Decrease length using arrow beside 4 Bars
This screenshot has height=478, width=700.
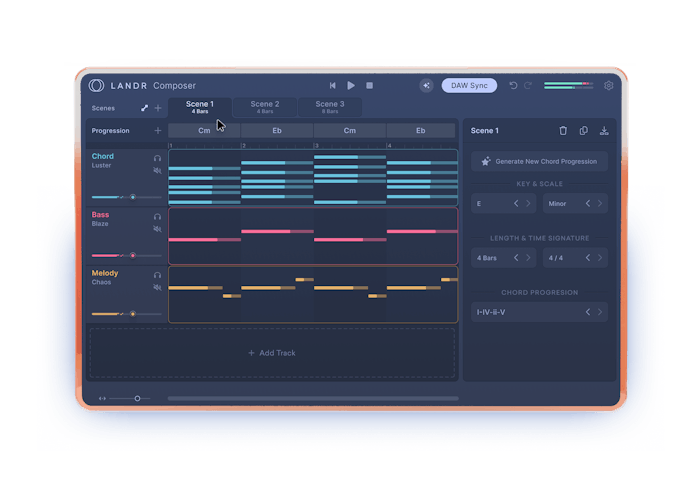tap(516, 258)
